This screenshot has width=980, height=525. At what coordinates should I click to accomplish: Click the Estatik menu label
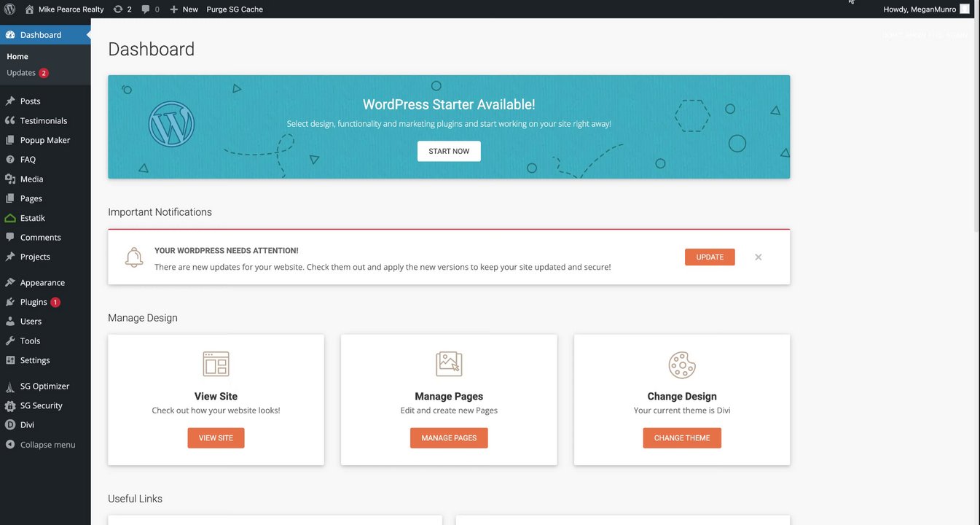pos(33,218)
